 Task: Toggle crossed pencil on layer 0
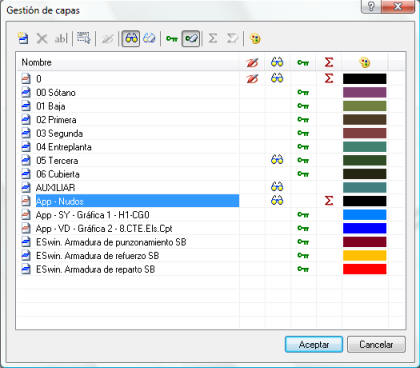click(252, 79)
